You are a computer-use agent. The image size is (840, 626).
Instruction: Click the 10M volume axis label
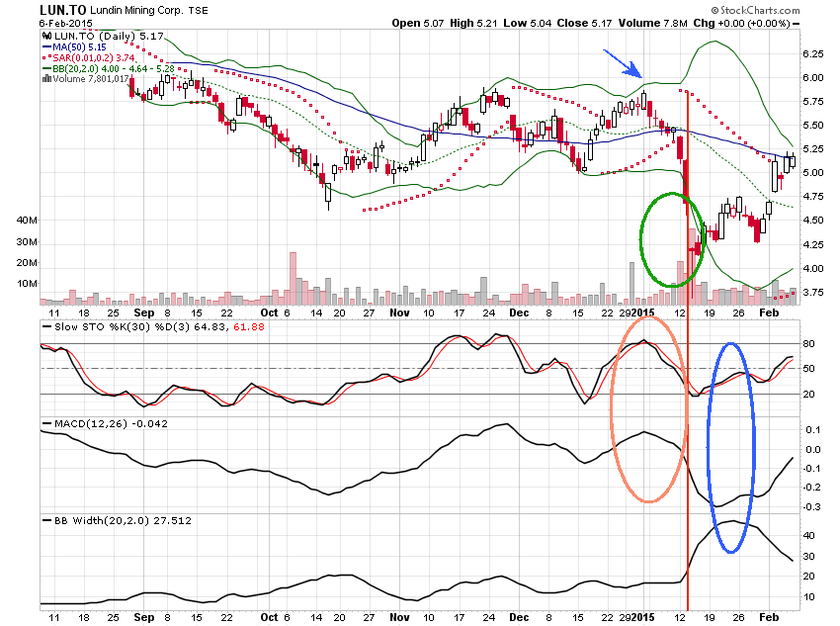(27, 284)
